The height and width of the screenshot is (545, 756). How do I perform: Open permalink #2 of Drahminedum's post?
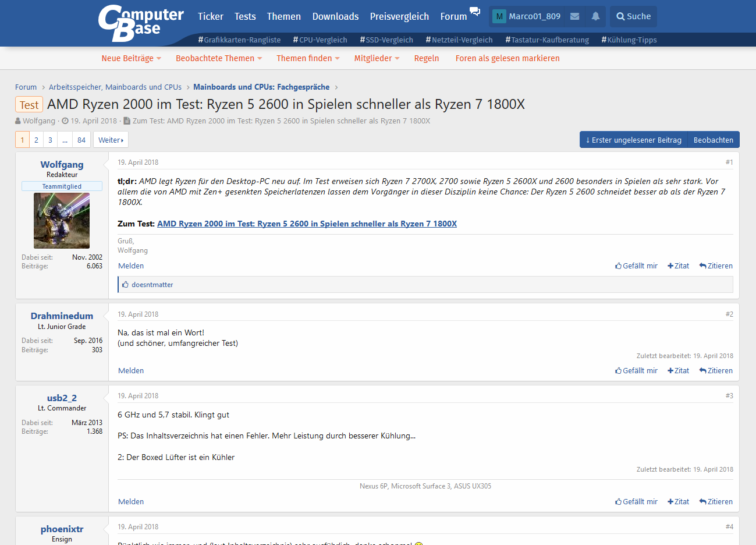point(729,314)
